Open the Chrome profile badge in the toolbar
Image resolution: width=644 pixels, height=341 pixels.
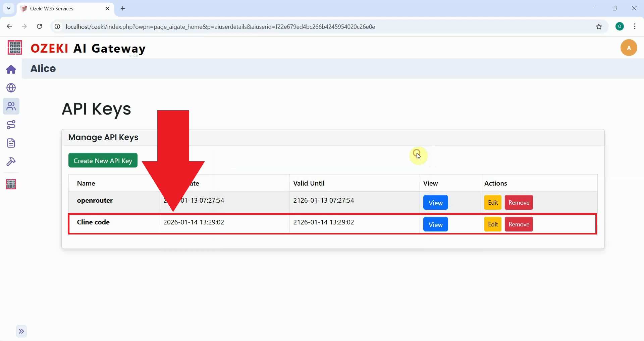(620, 26)
